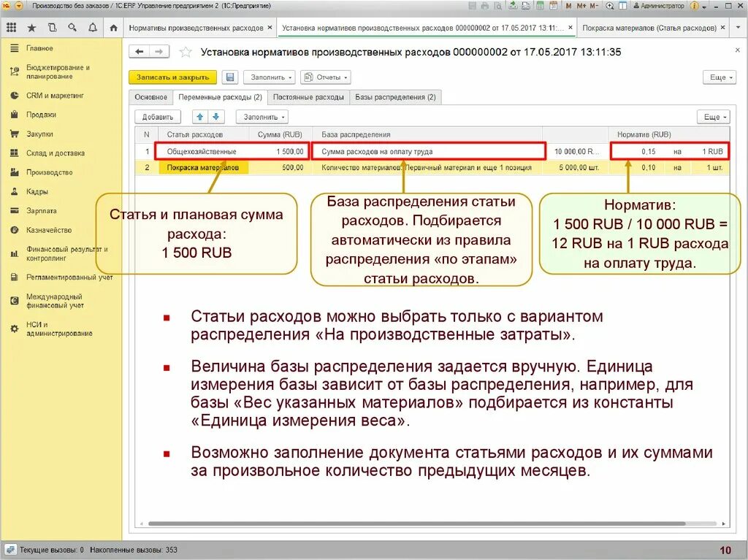Switch to the Основное tab

pyautogui.click(x=150, y=97)
